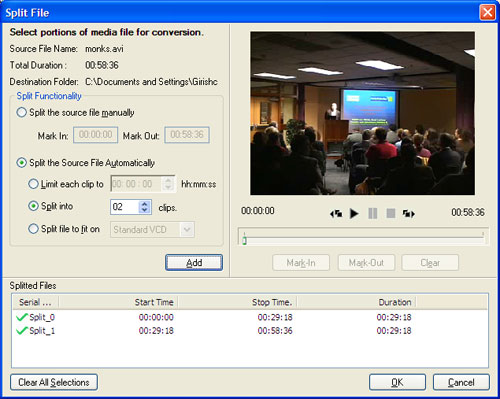
Task: Select the Split_0 row
Action: click(250, 317)
